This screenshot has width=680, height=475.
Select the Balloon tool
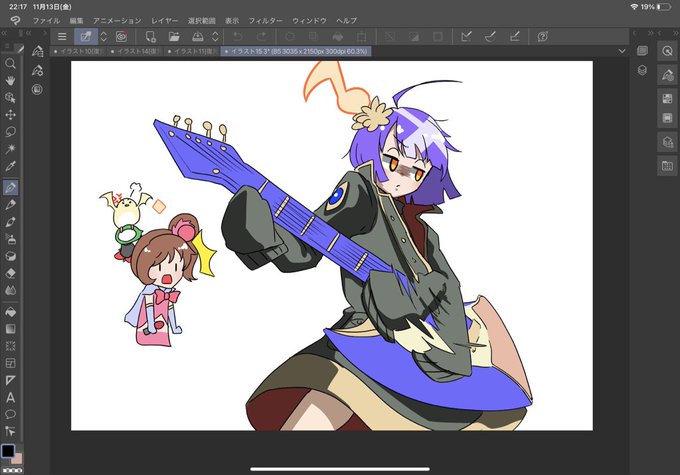[x=10, y=414]
